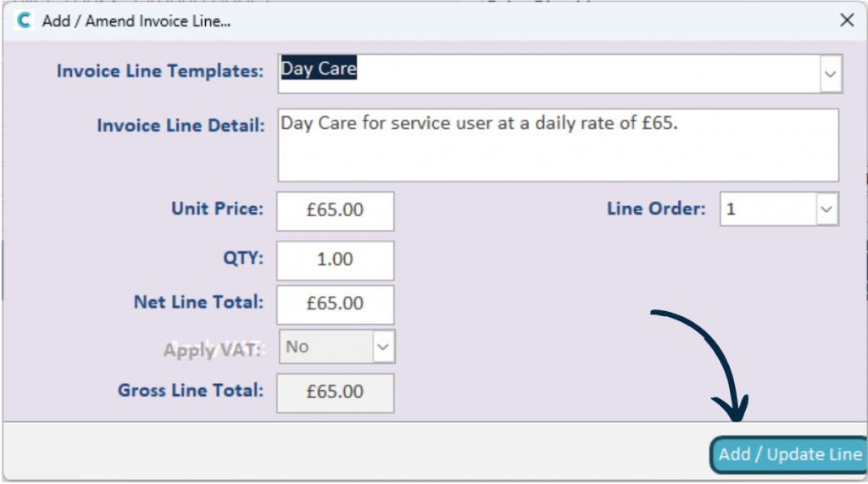This screenshot has height=484, width=868.
Task: Click the 'Gross Line Total:' label
Action: (x=191, y=391)
